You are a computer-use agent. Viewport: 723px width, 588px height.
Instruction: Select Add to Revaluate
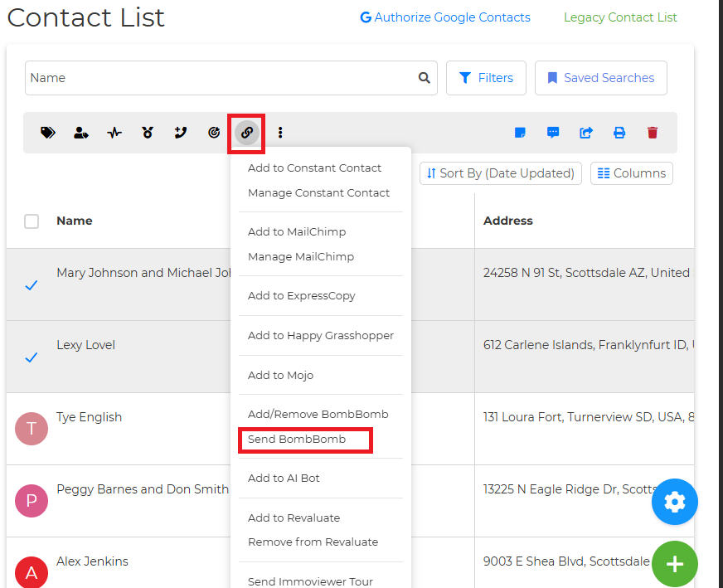(x=294, y=518)
